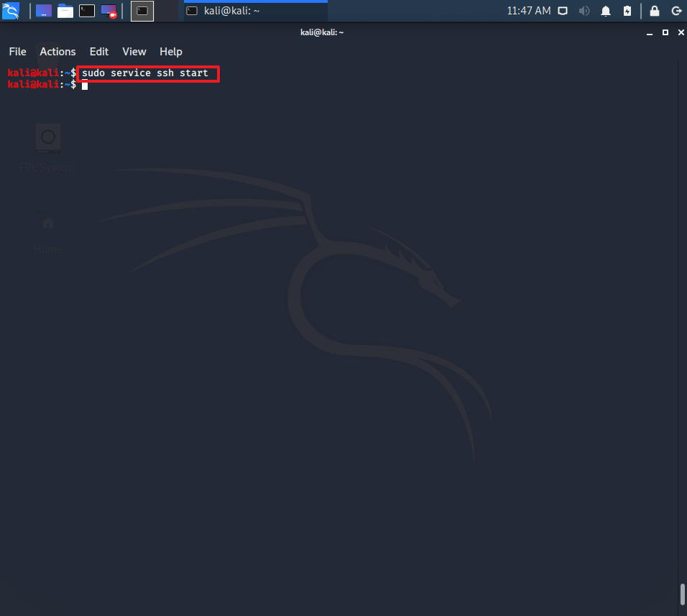
Task: Click the 'sudo service ssh start' command text
Action: coord(145,73)
